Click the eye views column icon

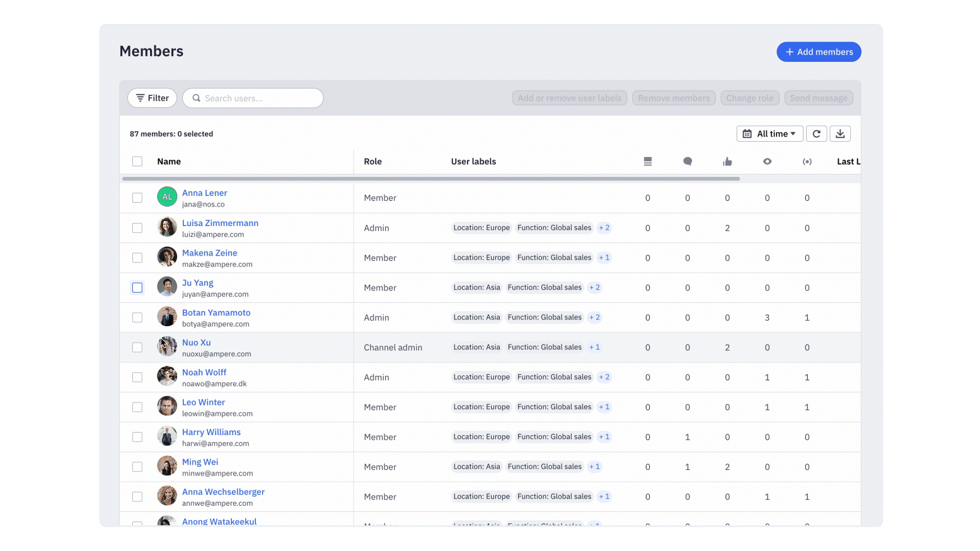point(767,162)
